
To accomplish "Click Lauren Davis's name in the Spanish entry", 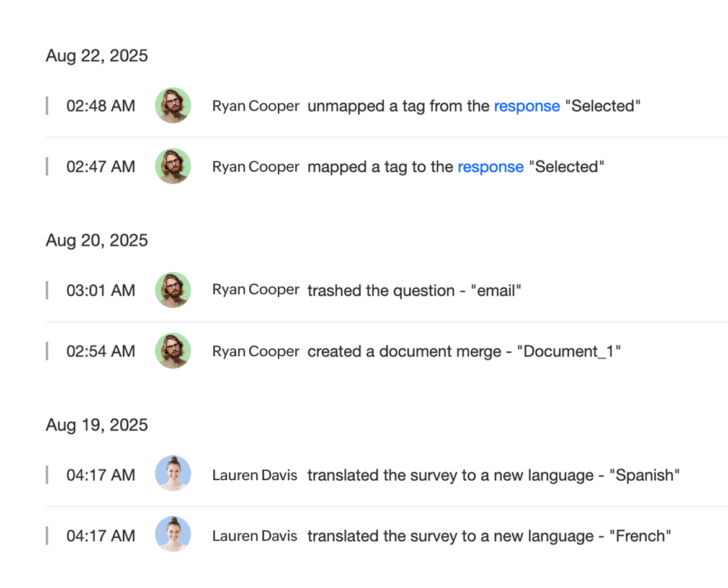I will click(x=254, y=475).
